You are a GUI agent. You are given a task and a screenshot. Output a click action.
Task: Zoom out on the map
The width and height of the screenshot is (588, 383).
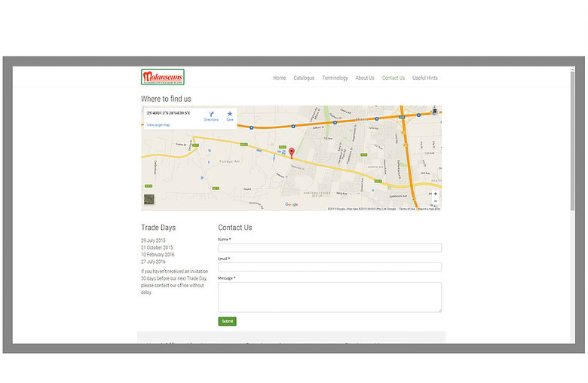pyautogui.click(x=435, y=201)
